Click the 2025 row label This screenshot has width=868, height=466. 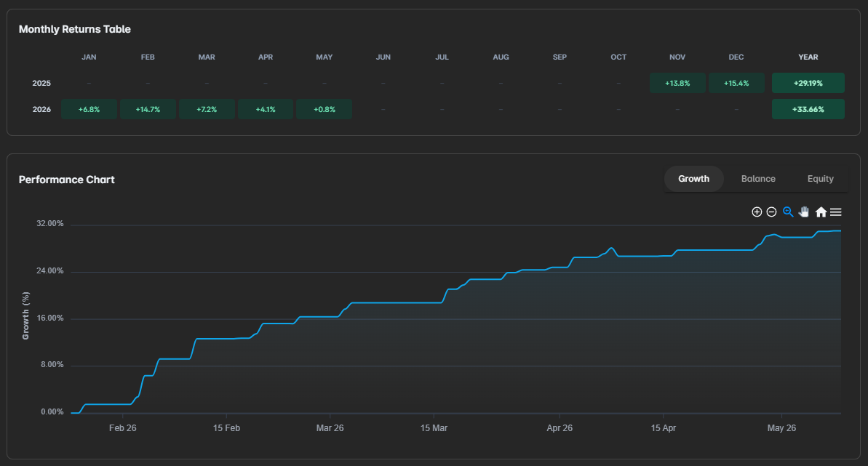point(41,83)
